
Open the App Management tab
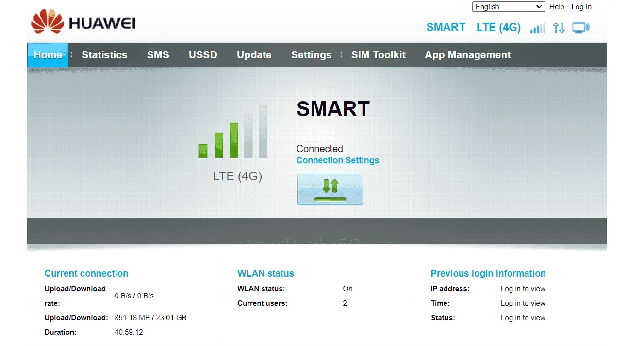[x=468, y=55]
